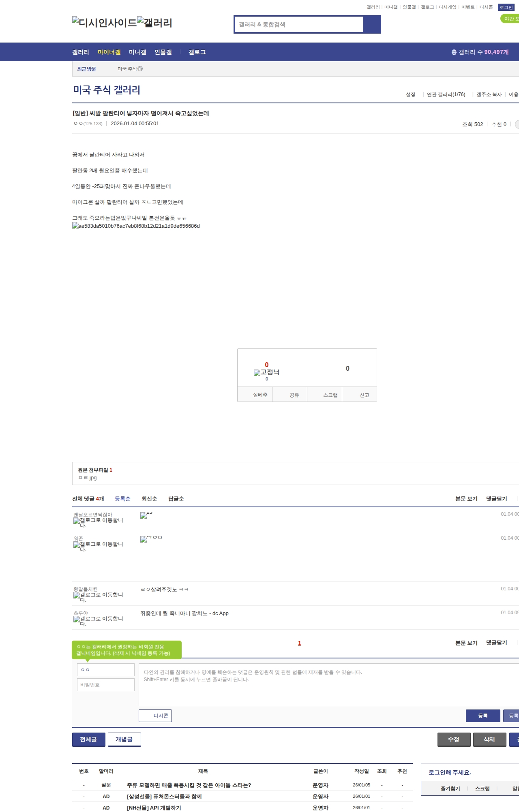519x812 pixels.
Task: Click the blue search button beside the search box
Action: pyautogui.click(x=372, y=24)
